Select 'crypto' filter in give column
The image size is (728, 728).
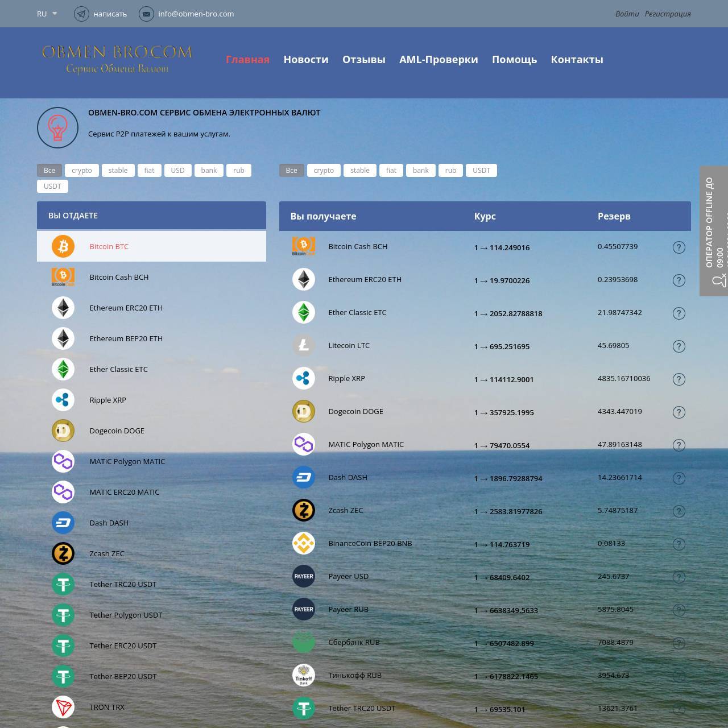pos(82,170)
